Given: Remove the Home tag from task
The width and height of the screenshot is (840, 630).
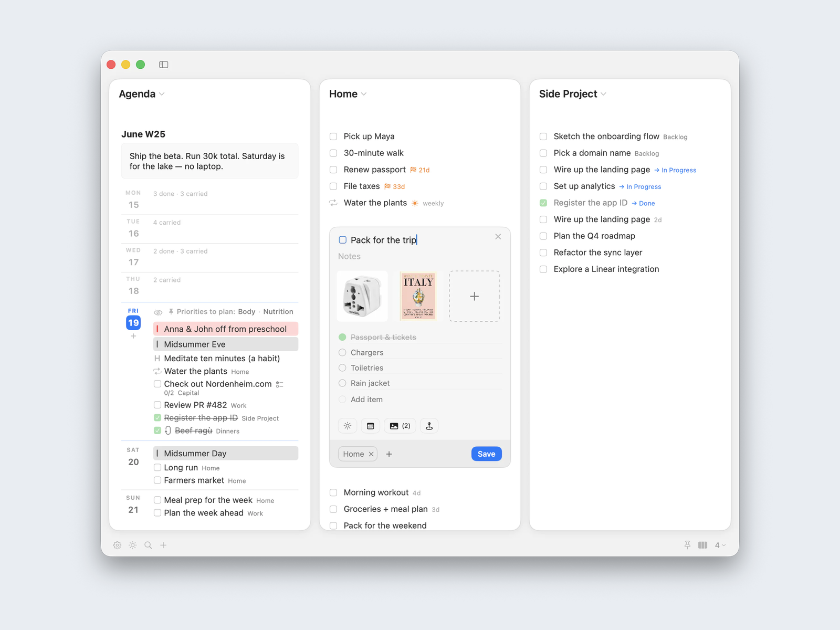Looking at the screenshot, I should pyautogui.click(x=371, y=454).
